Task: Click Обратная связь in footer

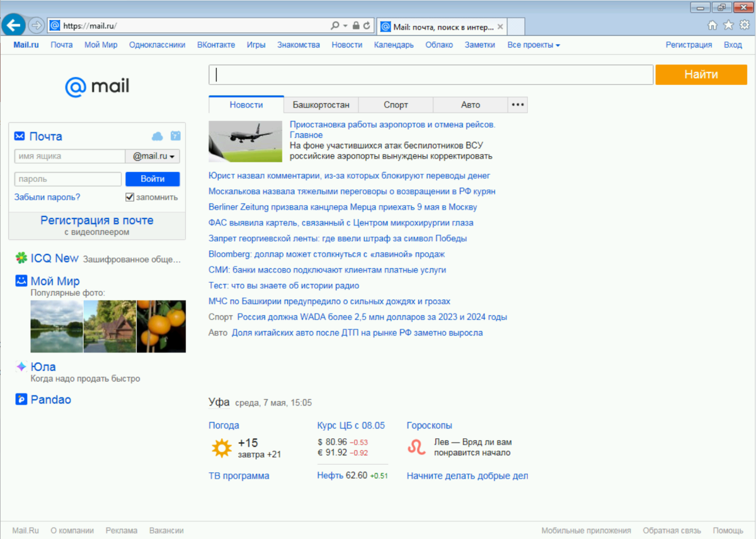Action: 672,530
